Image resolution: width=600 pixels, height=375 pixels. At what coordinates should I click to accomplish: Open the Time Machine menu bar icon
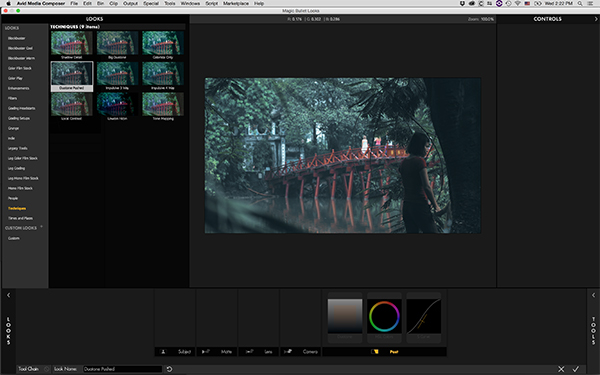509,3
